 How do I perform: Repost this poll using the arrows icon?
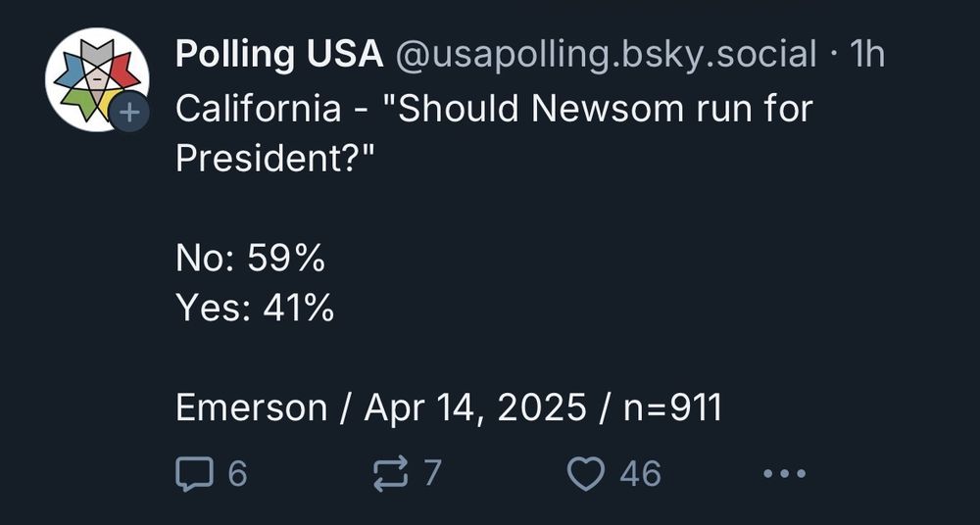391,474
